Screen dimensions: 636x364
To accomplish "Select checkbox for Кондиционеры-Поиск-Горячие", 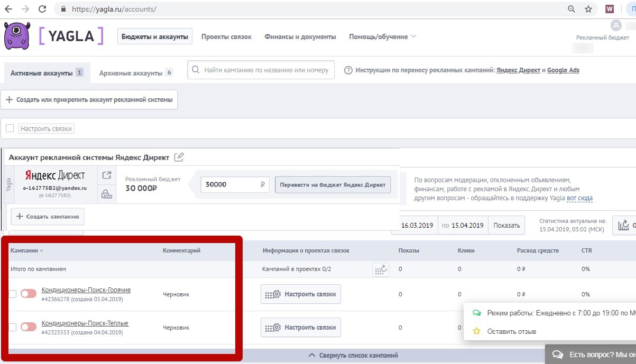I will point(13,294).
